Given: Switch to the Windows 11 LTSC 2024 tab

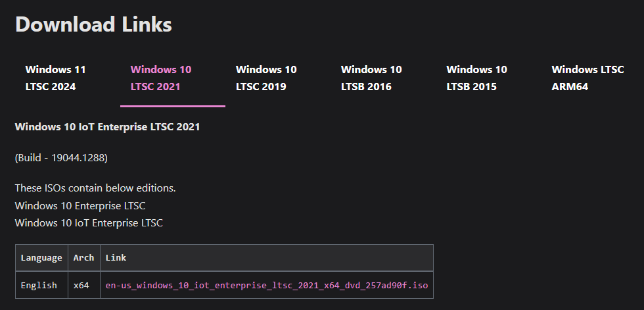Looking at the screenshot, I should tap(55, 78).
